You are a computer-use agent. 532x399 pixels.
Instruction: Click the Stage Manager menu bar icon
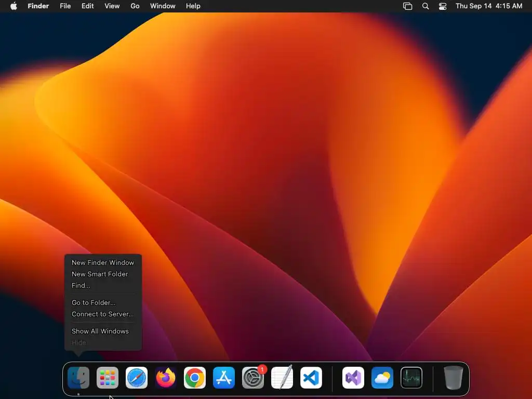407,6
